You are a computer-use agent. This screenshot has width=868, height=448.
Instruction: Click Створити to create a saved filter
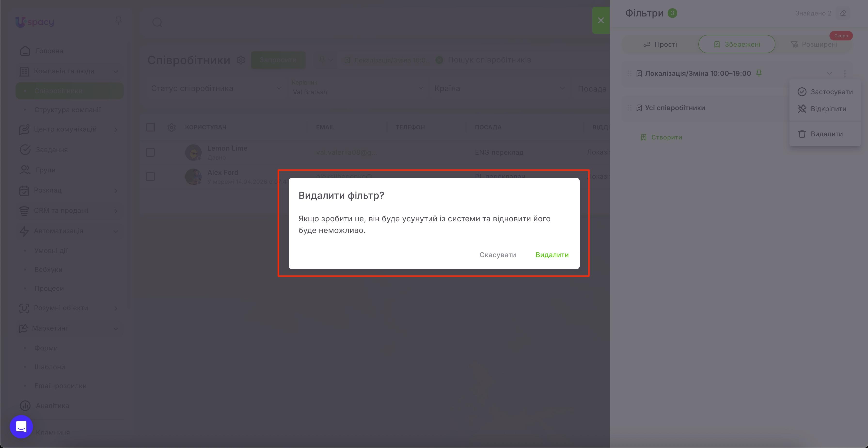[661, 138]
